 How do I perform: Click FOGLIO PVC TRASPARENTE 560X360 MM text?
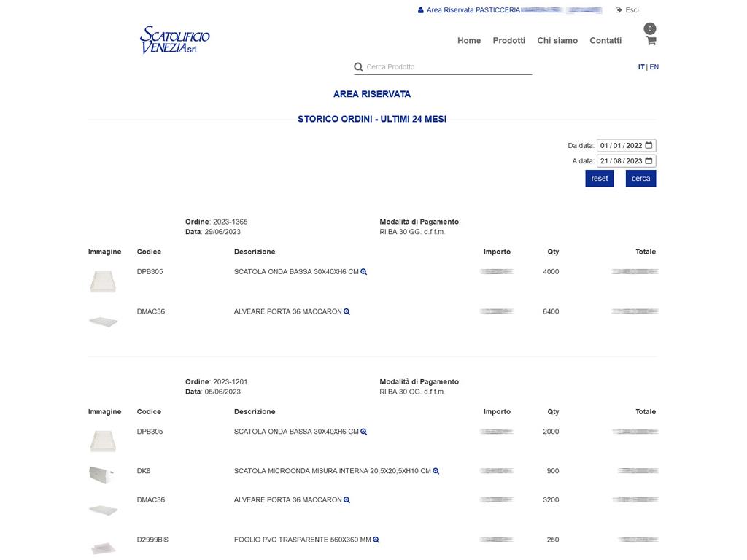[x=303, y=540]
